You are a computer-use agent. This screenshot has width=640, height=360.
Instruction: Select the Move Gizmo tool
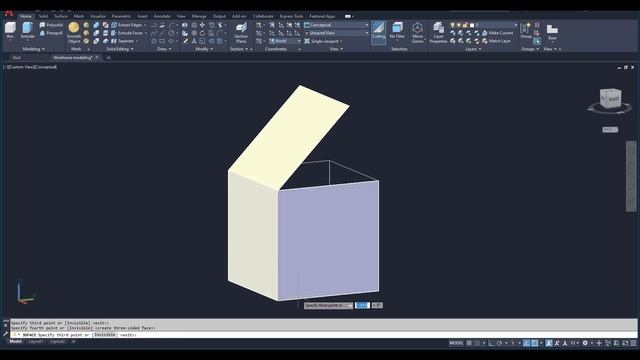click(x=417, y=33)
